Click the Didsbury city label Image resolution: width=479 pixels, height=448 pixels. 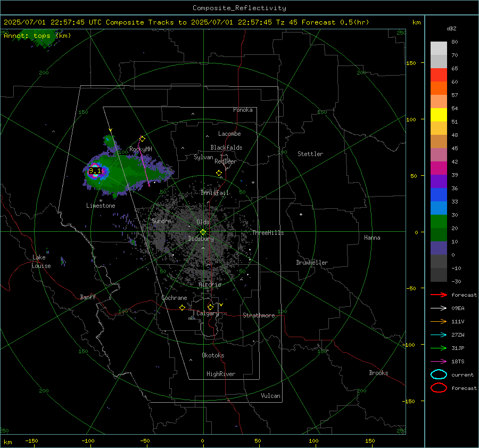pyautogui.click(x=201, y=239)
